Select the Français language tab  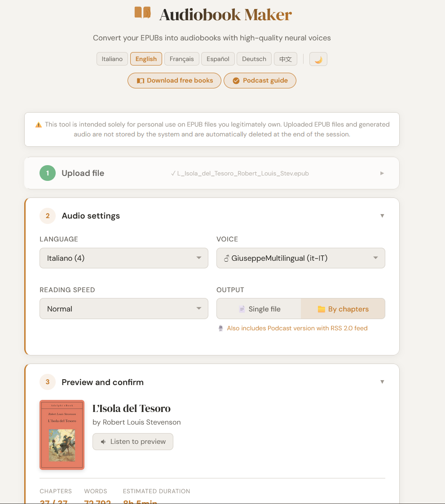coord(181,59)
